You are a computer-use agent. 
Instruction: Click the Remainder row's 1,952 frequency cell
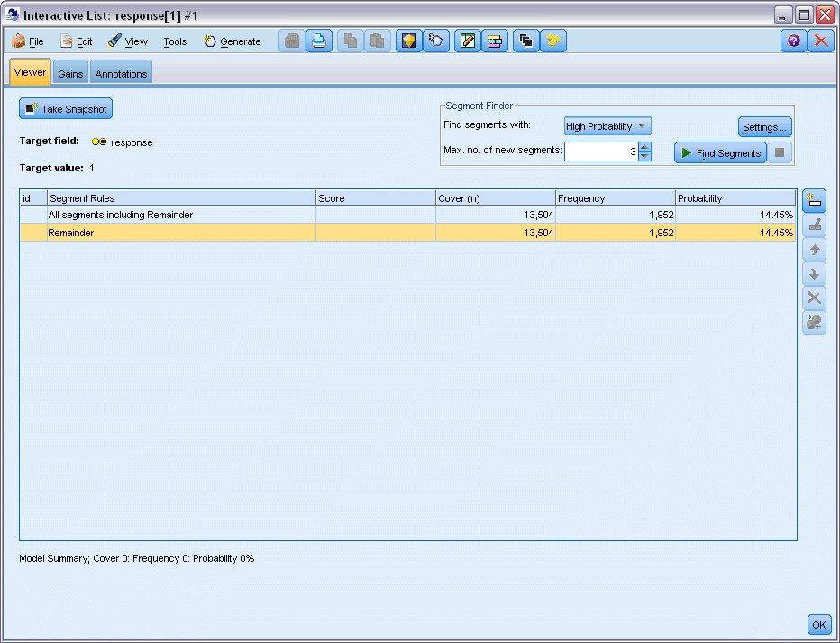pyautogui.click(x=615, y=233)
